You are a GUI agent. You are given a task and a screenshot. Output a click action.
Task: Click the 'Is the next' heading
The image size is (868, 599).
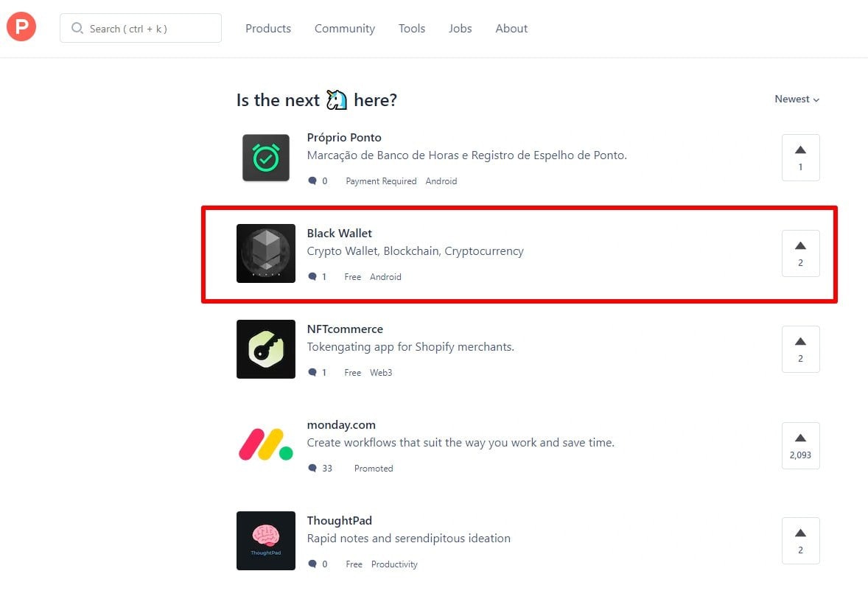pyautogui.click(x=317, y=99)
